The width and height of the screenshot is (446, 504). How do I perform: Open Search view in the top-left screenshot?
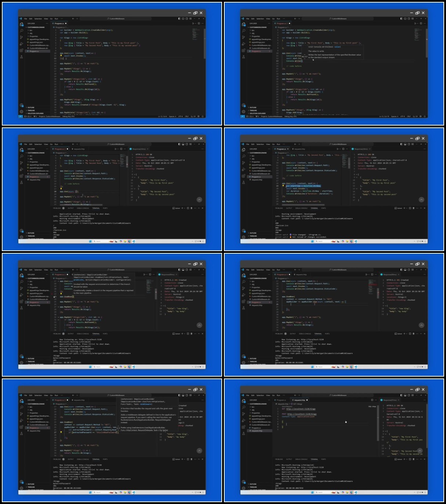[21, 30]
